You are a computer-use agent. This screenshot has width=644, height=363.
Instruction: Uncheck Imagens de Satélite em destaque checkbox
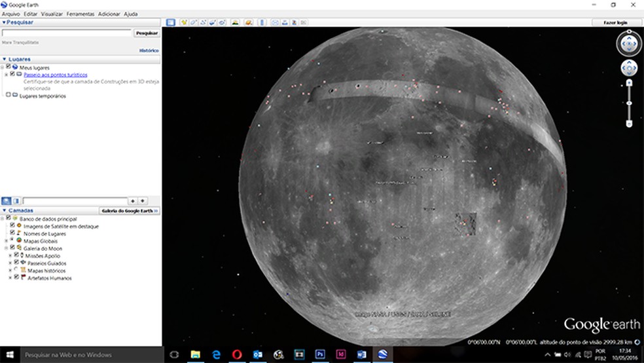tap(12, 225)
